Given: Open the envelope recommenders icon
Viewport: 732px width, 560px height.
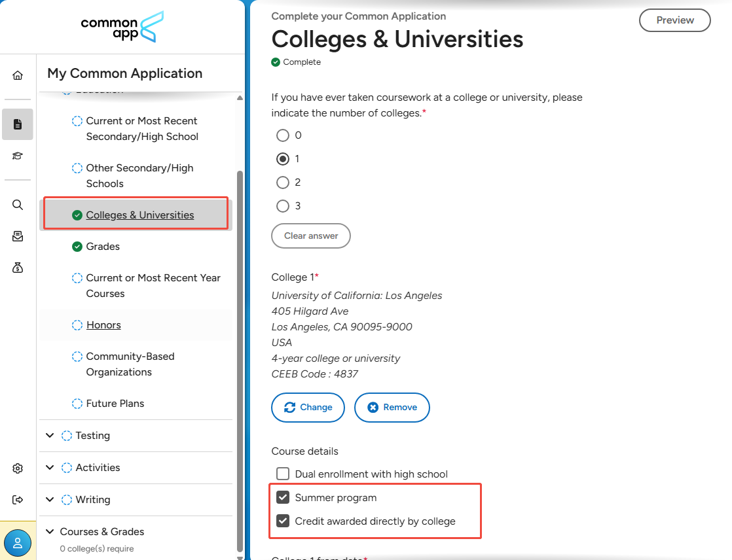Looking at the screenshot, I should [18, 236].
